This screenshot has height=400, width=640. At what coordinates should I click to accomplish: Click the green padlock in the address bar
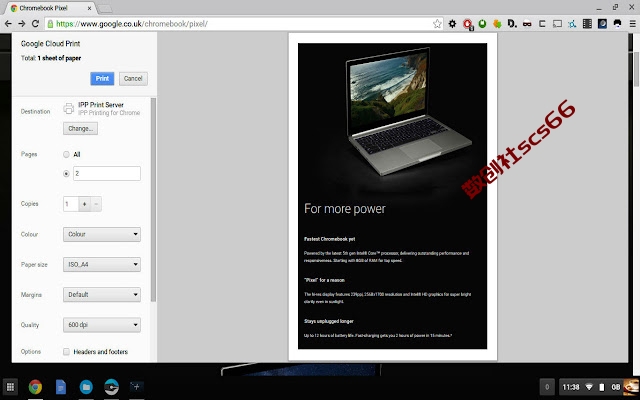(x=51, y=24)
